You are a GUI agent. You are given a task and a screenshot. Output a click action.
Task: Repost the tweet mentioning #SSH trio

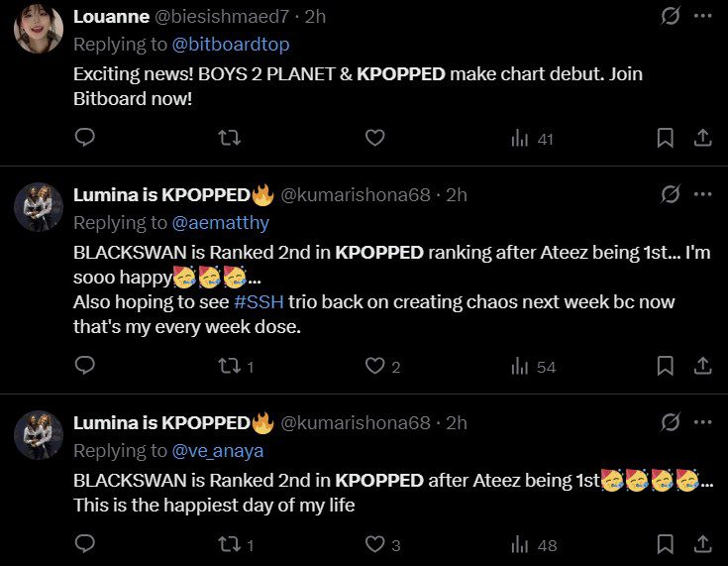tap(229, 367)
